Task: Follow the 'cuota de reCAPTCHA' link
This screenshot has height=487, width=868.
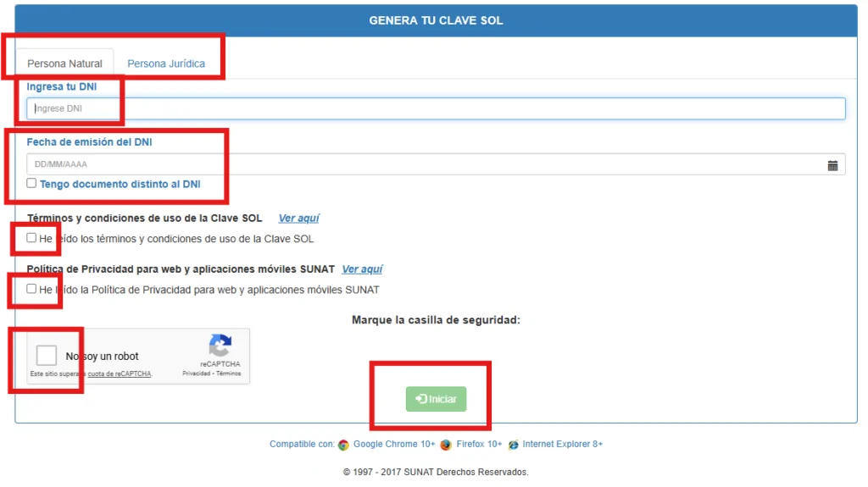Action: pos(120,374)
